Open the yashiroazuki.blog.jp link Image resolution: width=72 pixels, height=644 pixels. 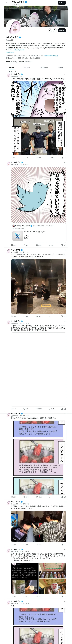51,55
